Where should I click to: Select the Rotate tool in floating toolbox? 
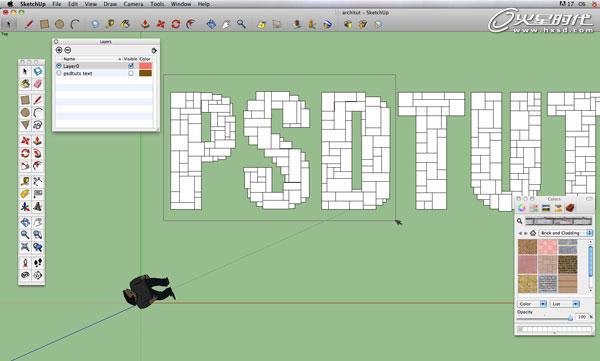click(x=25, y=153)
